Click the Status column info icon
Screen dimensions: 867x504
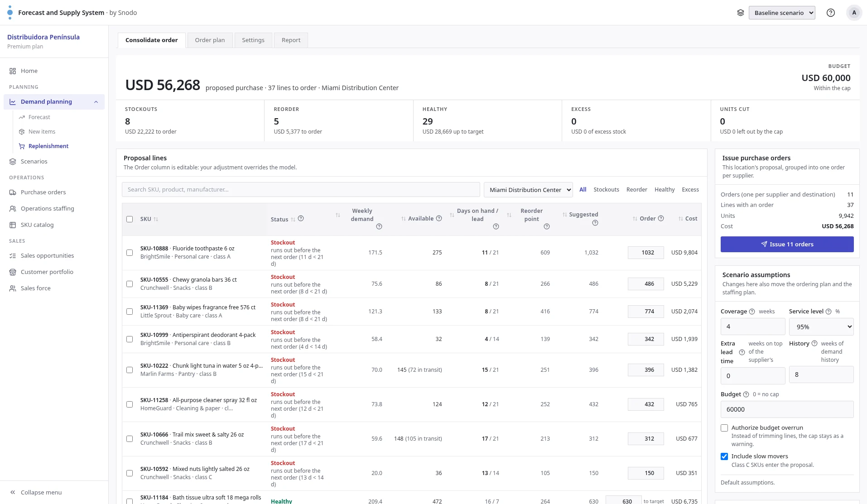pos(301,219)
